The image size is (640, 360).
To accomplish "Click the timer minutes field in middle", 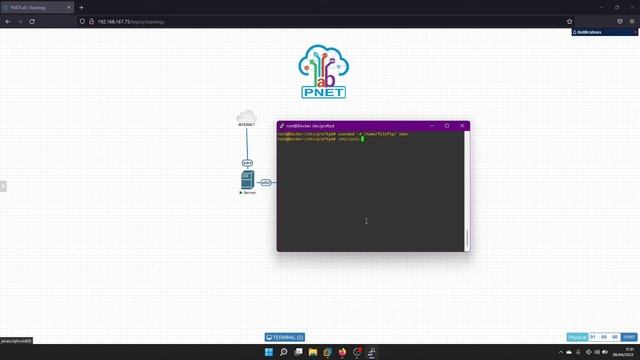I will pos(604,337).
